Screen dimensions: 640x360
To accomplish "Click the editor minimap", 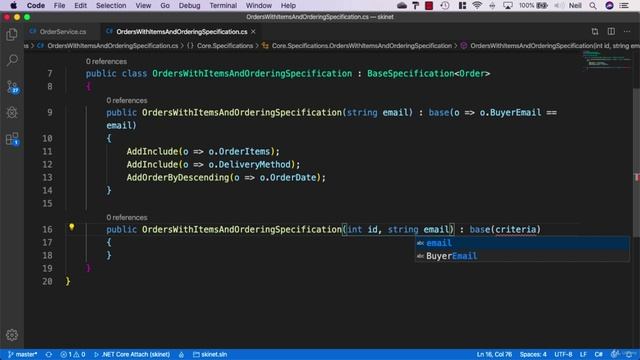I will click(x=607, y=60).
